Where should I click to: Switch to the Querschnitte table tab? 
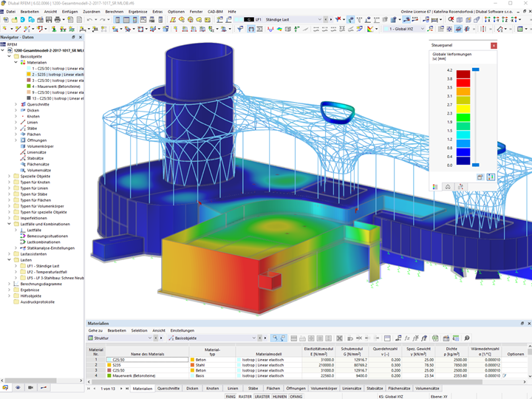tap(168, 389)
